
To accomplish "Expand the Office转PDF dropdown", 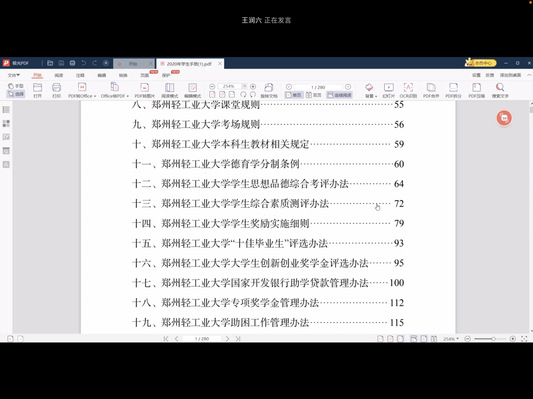I will point(115,96).
